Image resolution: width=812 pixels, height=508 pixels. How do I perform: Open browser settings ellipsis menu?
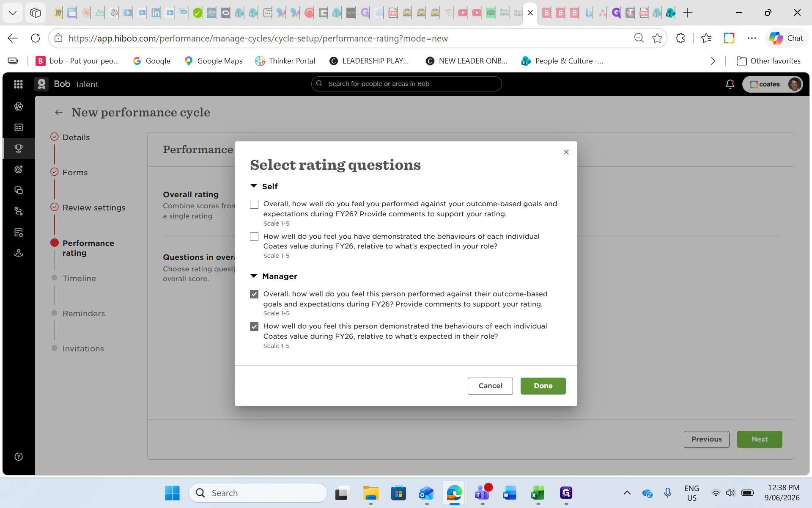[752, 38]
